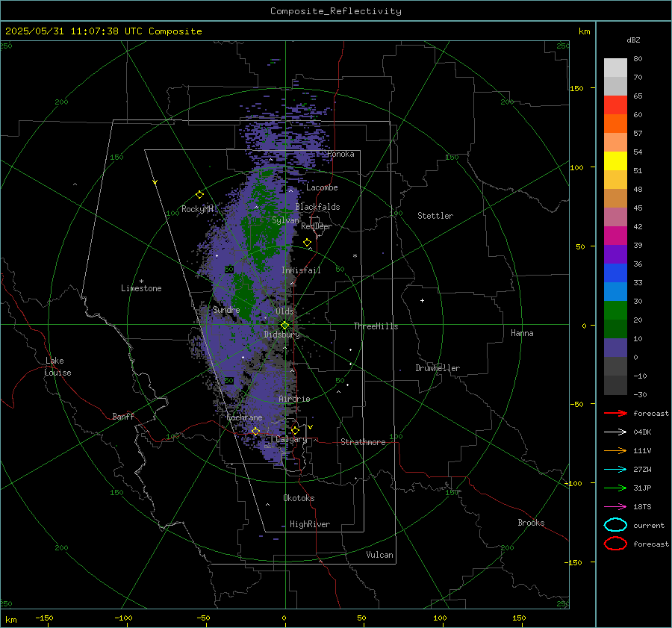Click the RockyMH label
Screen dimensions: 672x628
click(x=197, y=209)
